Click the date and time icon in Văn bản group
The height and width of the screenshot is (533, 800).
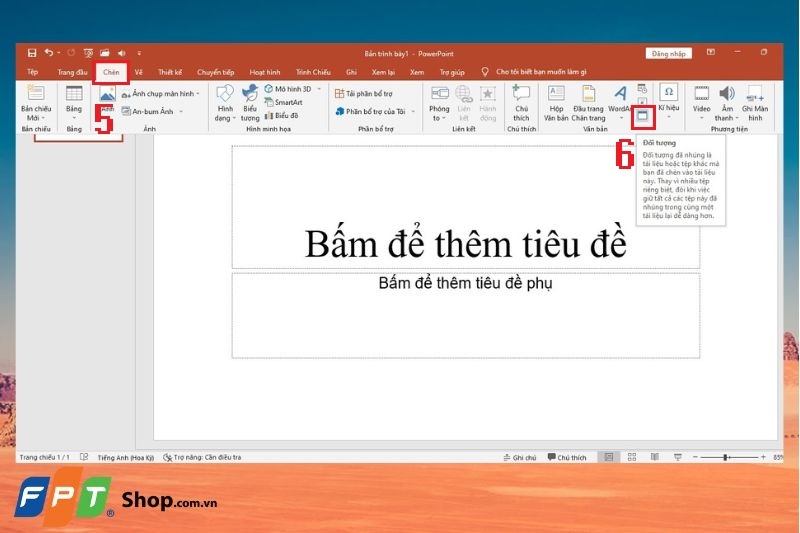(642, 89)
